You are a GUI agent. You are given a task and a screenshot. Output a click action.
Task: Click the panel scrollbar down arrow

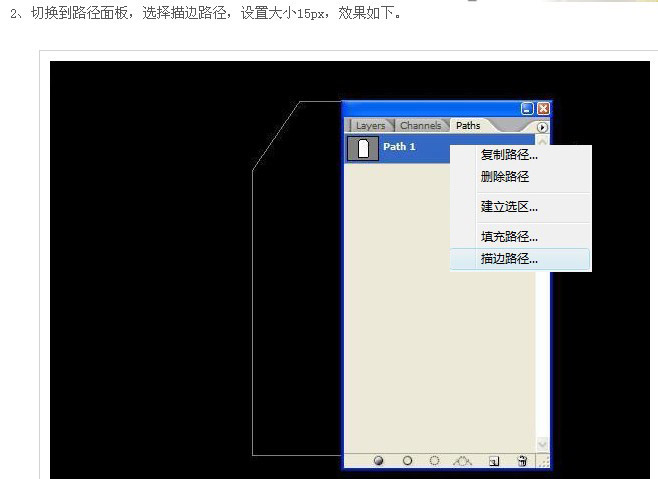(543, 444)
